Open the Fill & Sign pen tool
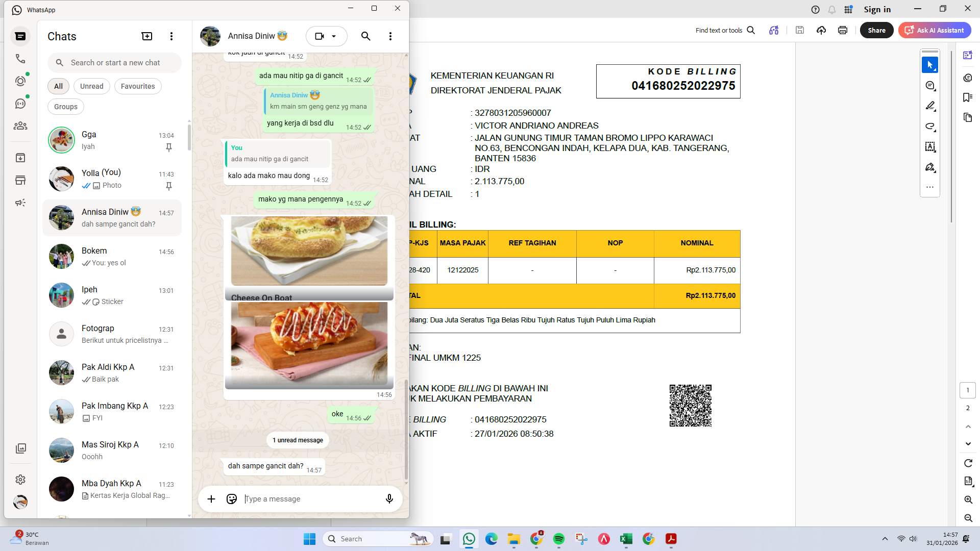The height and width of the screenshot is (551, 980). coord(930,167)
